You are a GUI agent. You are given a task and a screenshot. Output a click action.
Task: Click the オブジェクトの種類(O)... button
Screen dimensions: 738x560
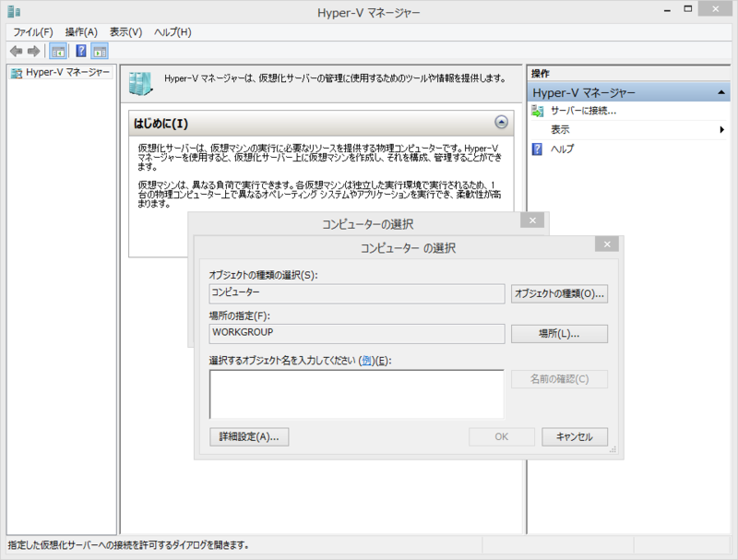pos(559,293)
